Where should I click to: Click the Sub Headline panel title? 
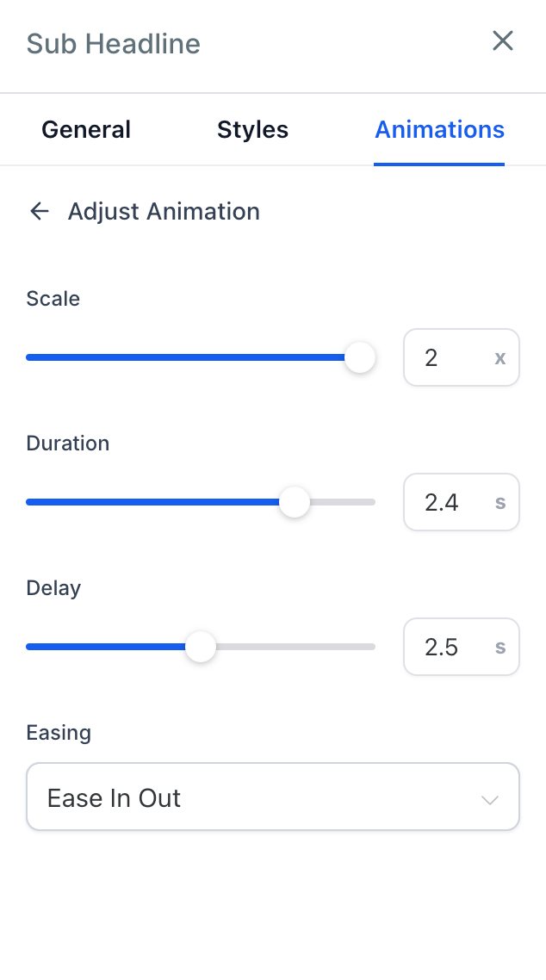pos(113,44)
